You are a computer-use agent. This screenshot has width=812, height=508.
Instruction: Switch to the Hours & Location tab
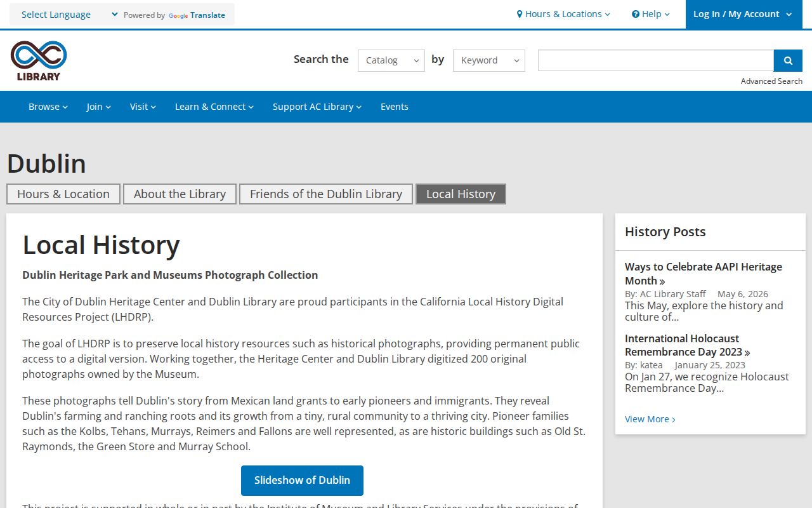(x=63, y=194)
